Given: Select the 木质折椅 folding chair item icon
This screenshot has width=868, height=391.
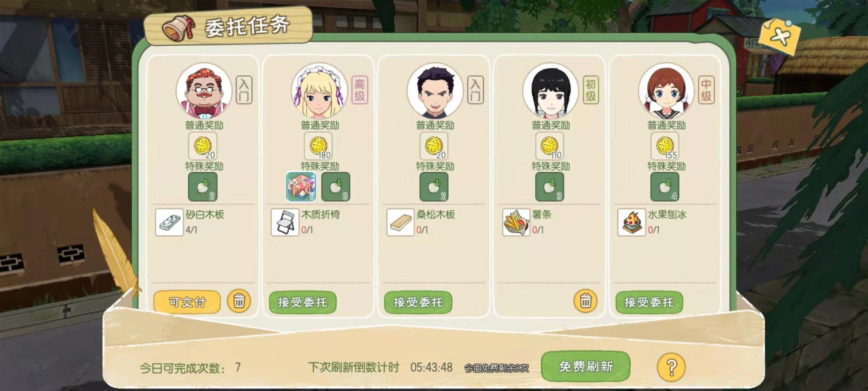Looking at the screenshot, I should click(285, 222).
